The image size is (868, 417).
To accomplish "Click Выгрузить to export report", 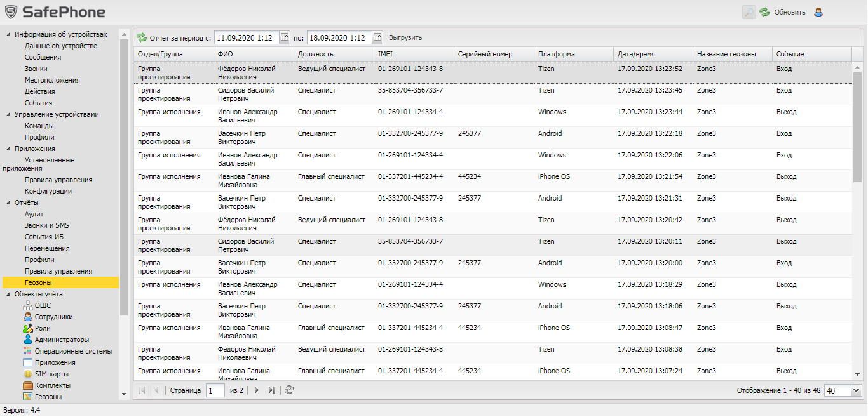I will [405, 37].
